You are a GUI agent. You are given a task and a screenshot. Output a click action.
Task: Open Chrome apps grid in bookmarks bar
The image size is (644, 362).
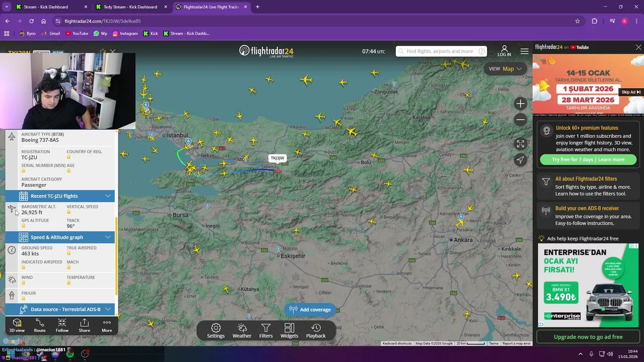(x=7, y=34)
